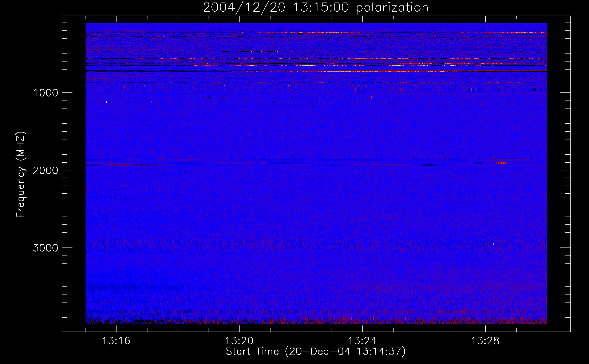Click the bright red-orange burst near 2000 MHz
This screenshot has width=589, height=364.
[501, 163]
